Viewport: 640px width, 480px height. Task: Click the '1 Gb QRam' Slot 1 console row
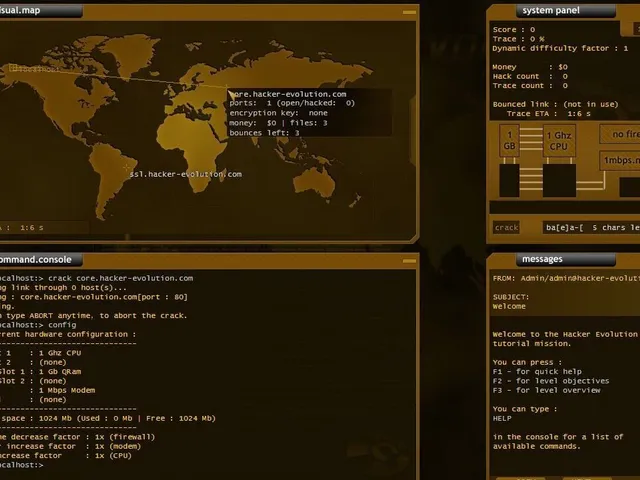tap(41, 372)
